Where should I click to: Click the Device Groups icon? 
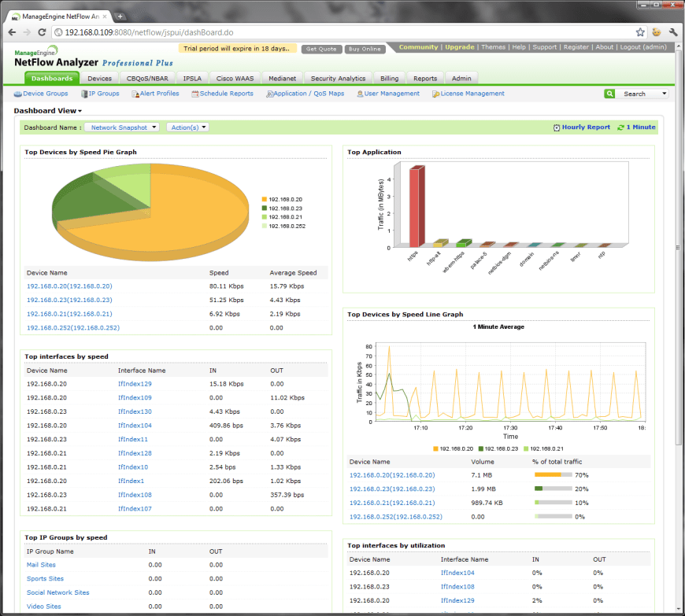click(18, 94)
